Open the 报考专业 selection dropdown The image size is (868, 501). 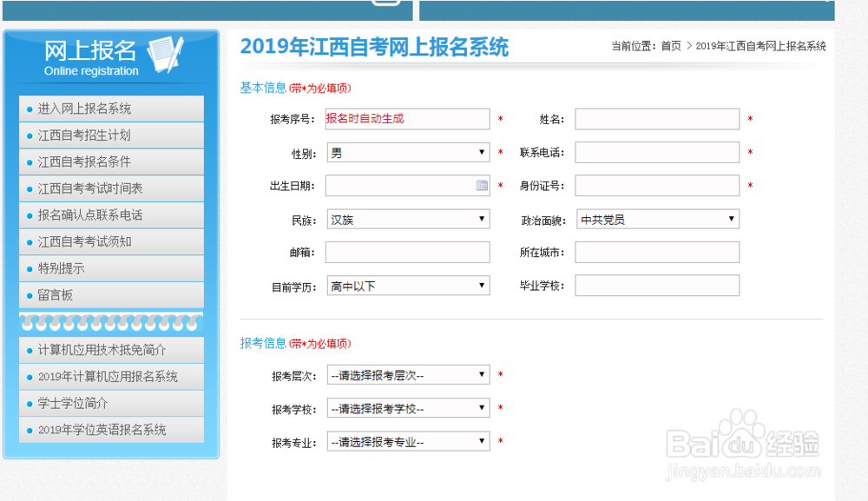(409, 441)
